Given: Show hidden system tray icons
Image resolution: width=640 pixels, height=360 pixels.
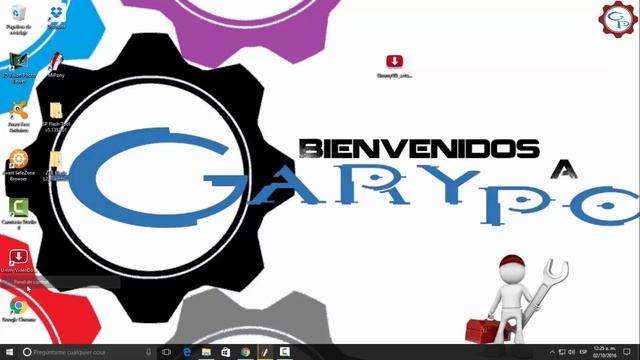Looking at the screenshot, I should [x=552, y=352].
